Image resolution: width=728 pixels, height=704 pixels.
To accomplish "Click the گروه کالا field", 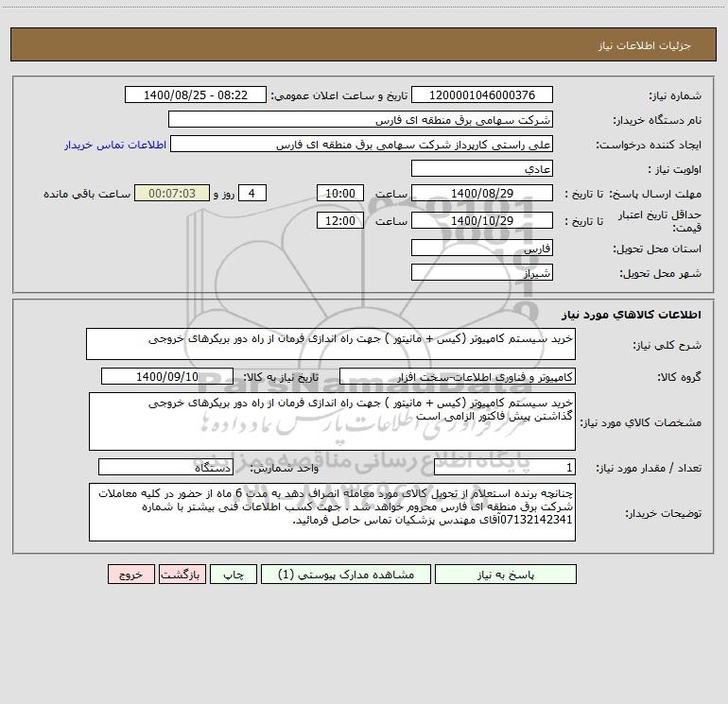I will pos(458,376).
